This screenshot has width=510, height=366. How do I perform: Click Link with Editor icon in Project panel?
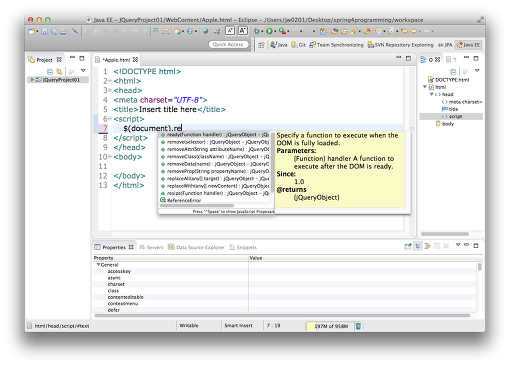tap(59, 71)
